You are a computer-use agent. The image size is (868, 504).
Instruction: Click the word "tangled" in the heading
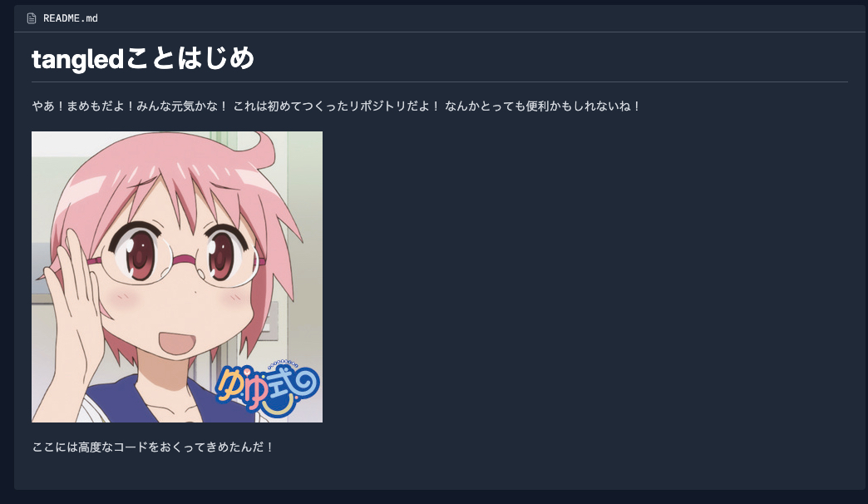point(77,59)
